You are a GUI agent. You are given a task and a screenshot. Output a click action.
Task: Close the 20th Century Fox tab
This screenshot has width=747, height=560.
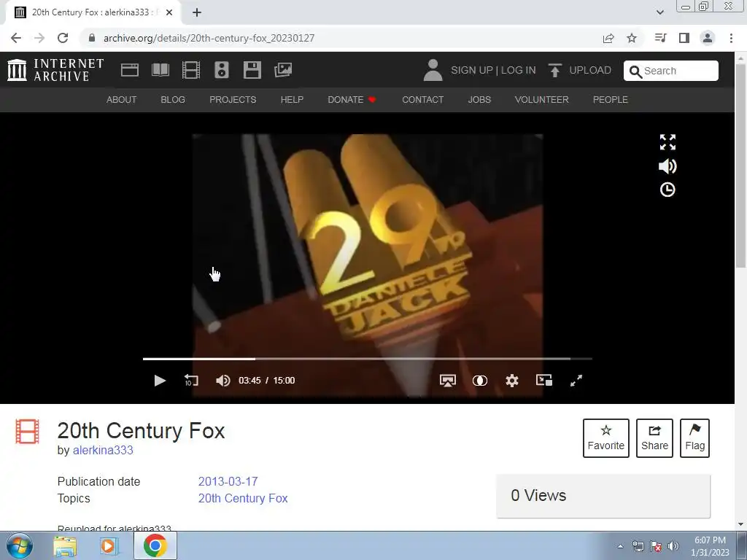(x=169, y=12)
